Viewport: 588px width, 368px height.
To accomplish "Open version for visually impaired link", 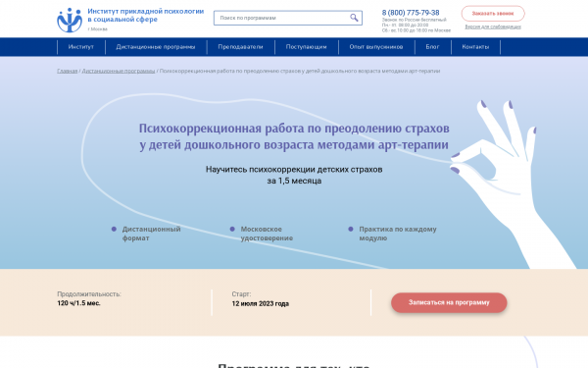I will [493, 26].
